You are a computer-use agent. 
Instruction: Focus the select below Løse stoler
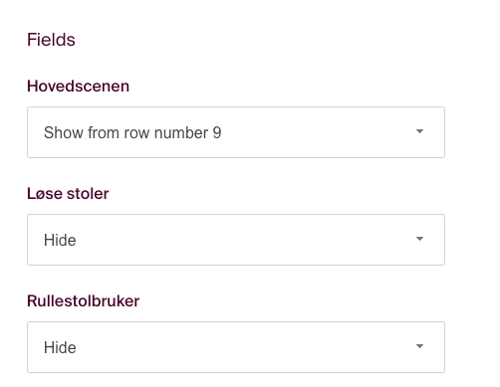pyautogui.click(x=236, y=240)
